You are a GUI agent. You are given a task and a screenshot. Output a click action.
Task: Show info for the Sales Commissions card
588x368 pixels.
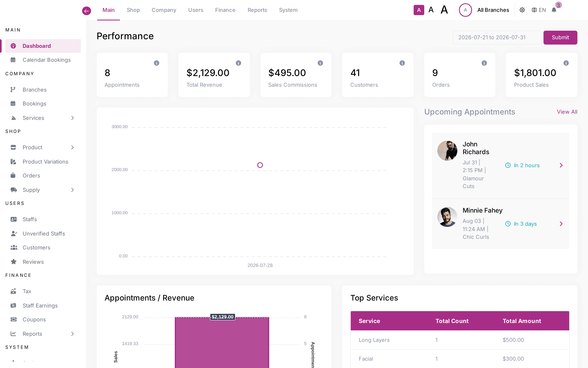320,63
